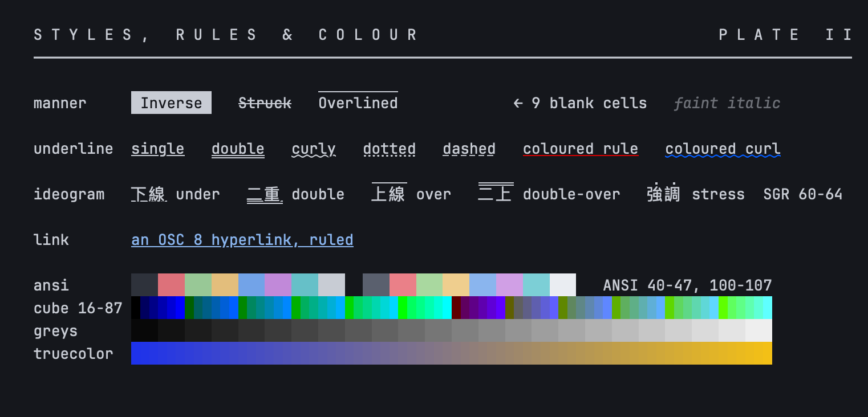This screenshot has width=868, height=417.
Task: Click the "Overlined" sample text
Action: point(358,103)
